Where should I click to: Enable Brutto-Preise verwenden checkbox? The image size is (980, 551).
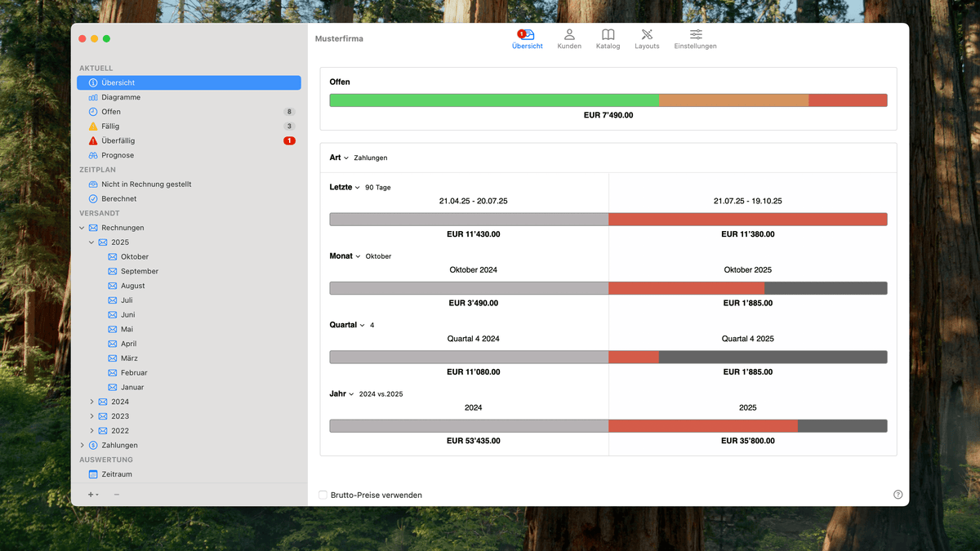click(323, 495)
